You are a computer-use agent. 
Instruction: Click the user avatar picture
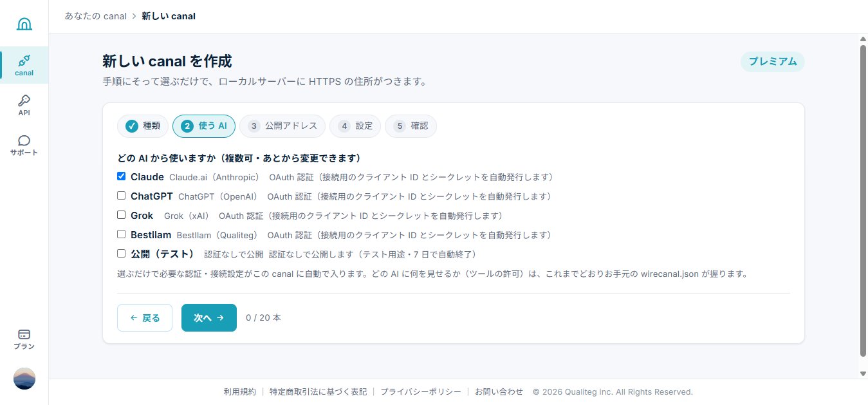24,379
